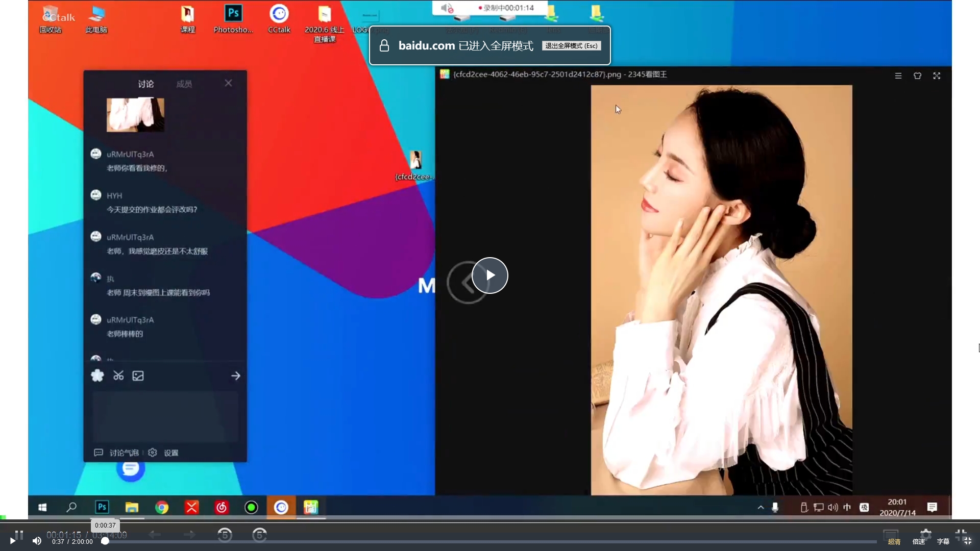980x551 pixels.
Task: Click the muted speaker icon on recording bar
Action: [x=447, y=8]
